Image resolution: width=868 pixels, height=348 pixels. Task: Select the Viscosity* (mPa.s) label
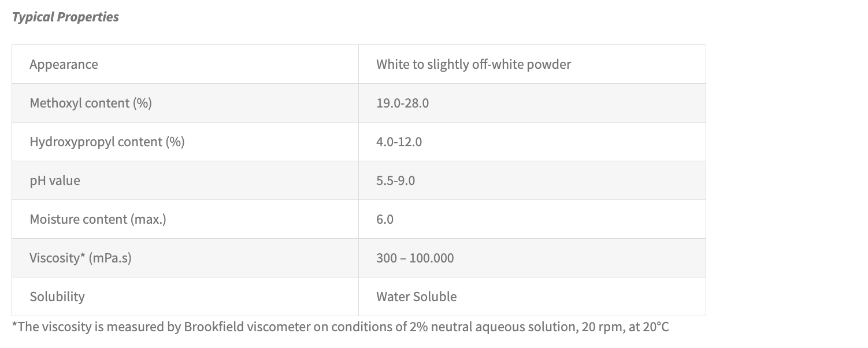tap(80, 258)
